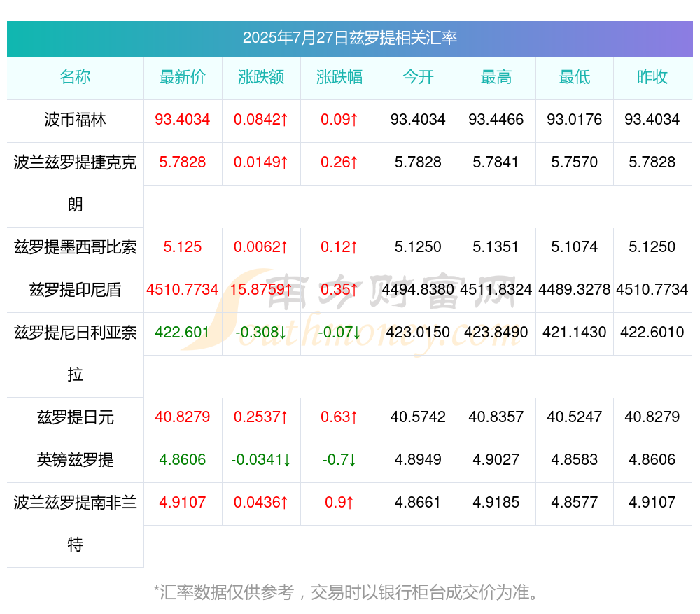Click the 昨收 column header
Screen dimensions: 700x614
tap(652, 77)
